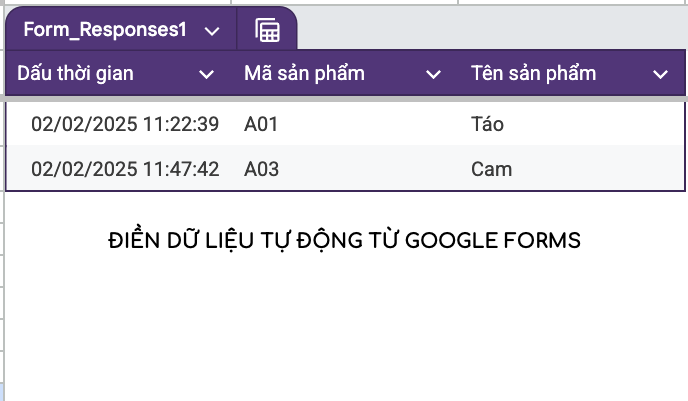The height and width of the screenshot is (401, 688).
Task: Select the cell 02/02/2025 11:47:42
Action: coord(125,169)
